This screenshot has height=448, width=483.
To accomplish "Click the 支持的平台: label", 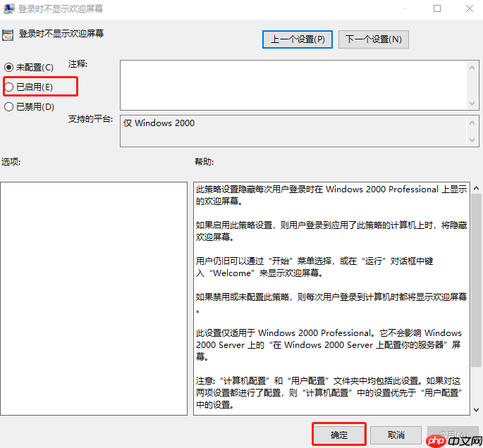I will 90,119.
